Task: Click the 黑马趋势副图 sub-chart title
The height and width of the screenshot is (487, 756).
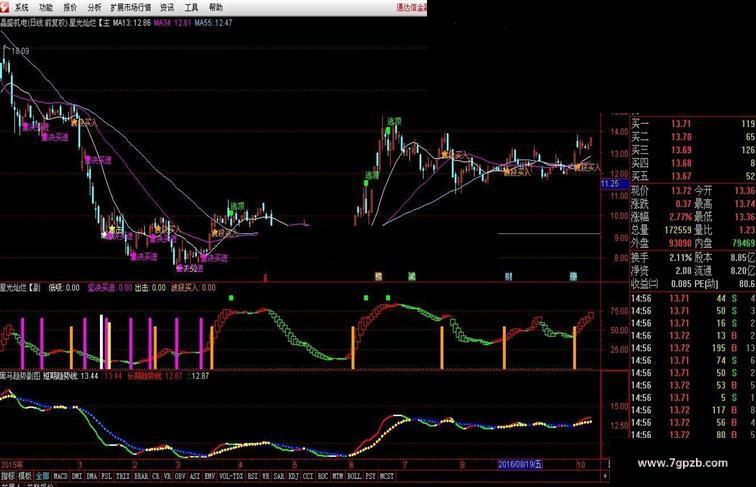Action: (x=20, y=376)
